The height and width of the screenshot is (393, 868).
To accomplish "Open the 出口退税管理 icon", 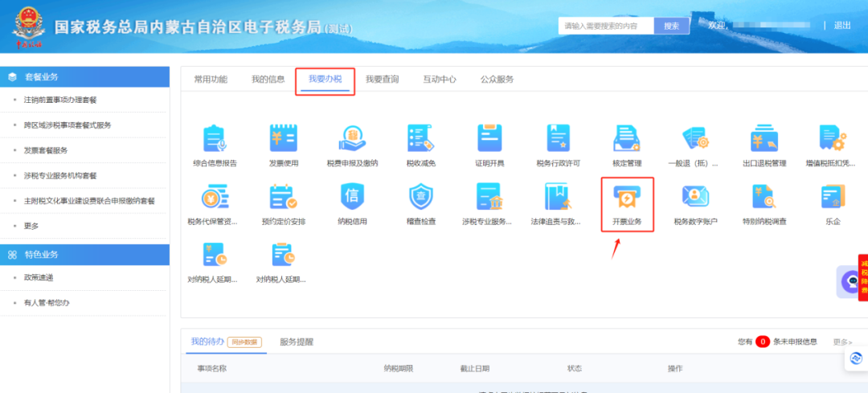I will point(764,139).
